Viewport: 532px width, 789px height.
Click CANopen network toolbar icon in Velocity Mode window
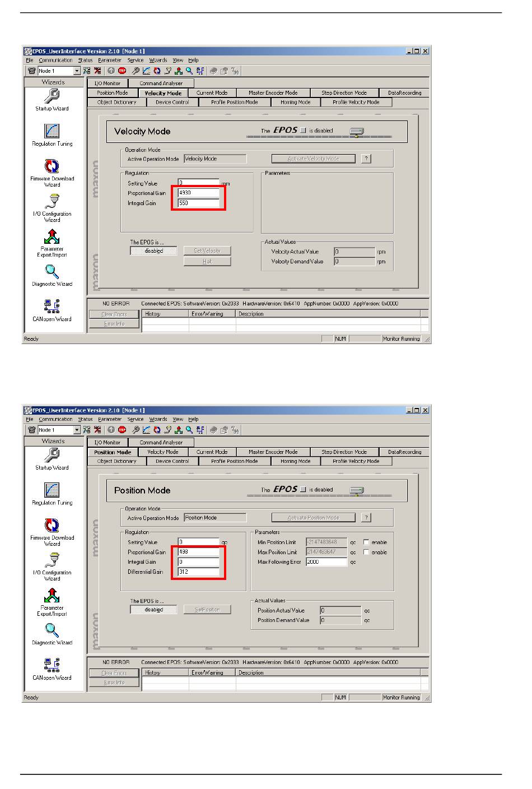coord(200,71)
